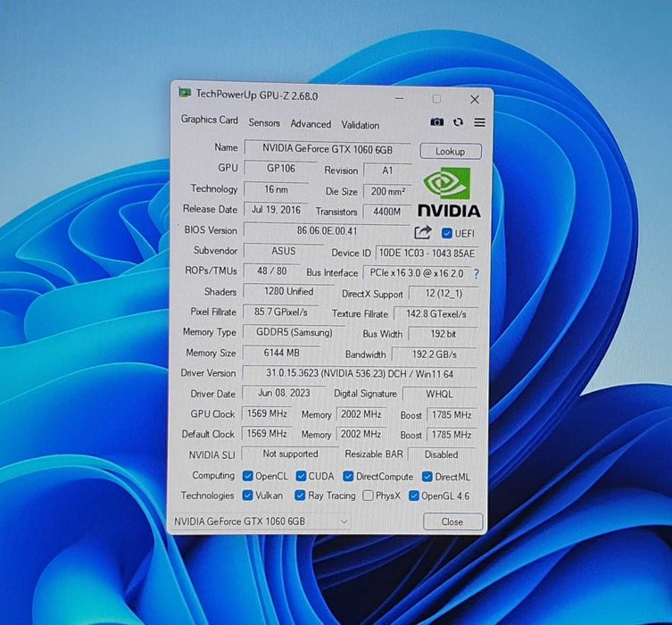Screen dimensions: 672x625
Task: Click the NVIDIA logo image
Action: coord(449,193)
